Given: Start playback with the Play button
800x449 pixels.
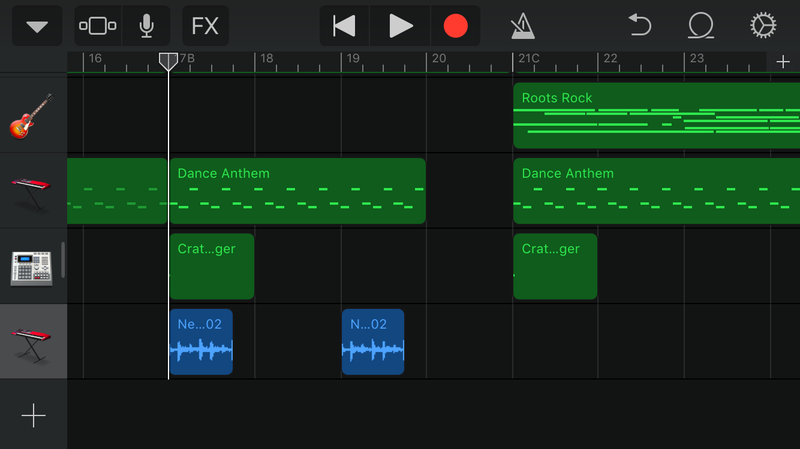Looking at the screenshot, I should pos(400,26).
